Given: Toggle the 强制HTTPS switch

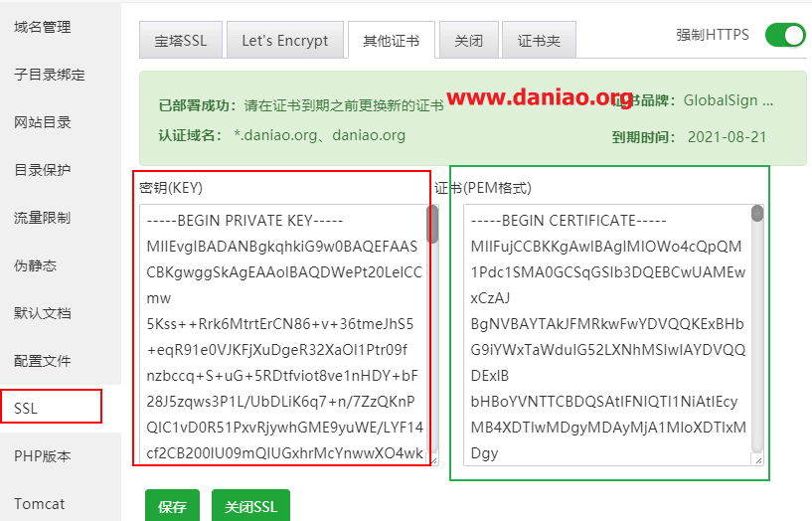Looking at the screenshot, I should point(785,35).
